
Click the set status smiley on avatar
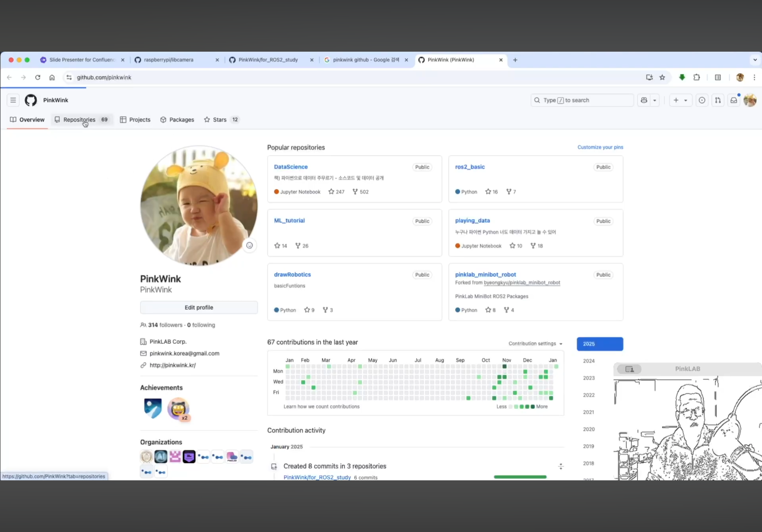250,246
